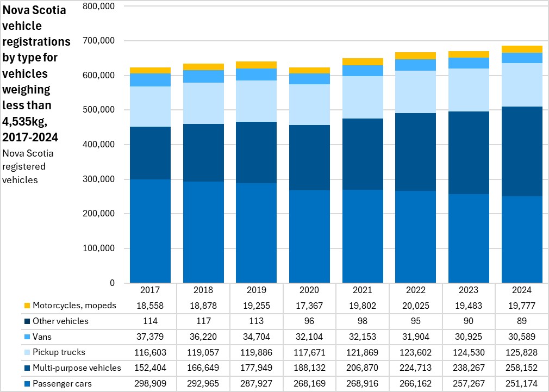Click the 800,000 y-axis label
Viewport: 549px width, 392px height.
click(99, 6)
